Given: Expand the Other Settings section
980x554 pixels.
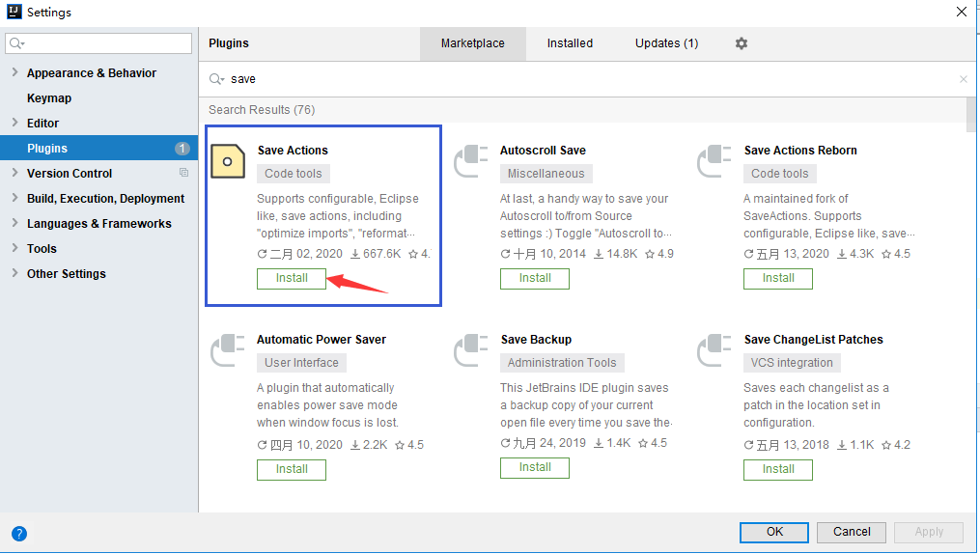Looking at the screenshot, I should (15, 272).
